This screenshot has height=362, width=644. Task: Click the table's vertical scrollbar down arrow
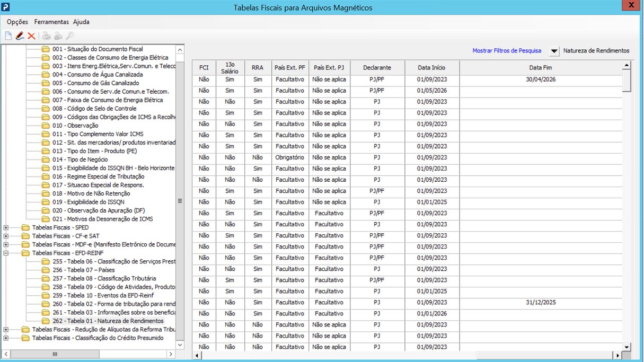627,347
